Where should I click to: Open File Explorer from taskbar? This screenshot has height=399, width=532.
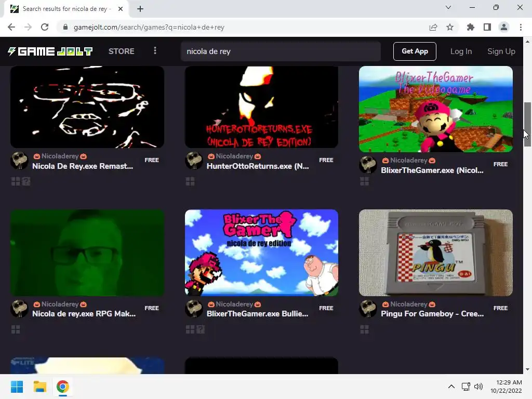(x=39, y=387)
